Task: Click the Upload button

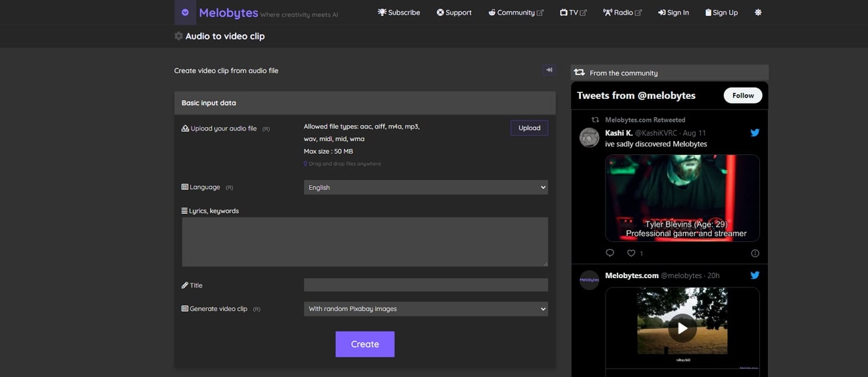Action: pos(529,128)
